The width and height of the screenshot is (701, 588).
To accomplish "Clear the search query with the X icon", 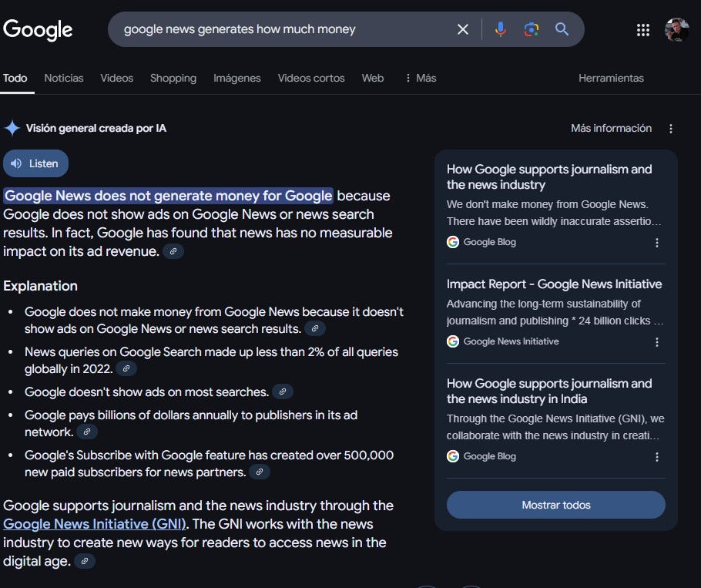I will pos(463,29).
